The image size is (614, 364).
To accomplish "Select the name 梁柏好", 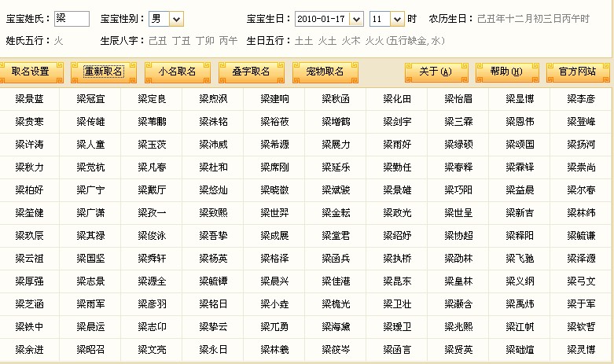I will point(29,190).
